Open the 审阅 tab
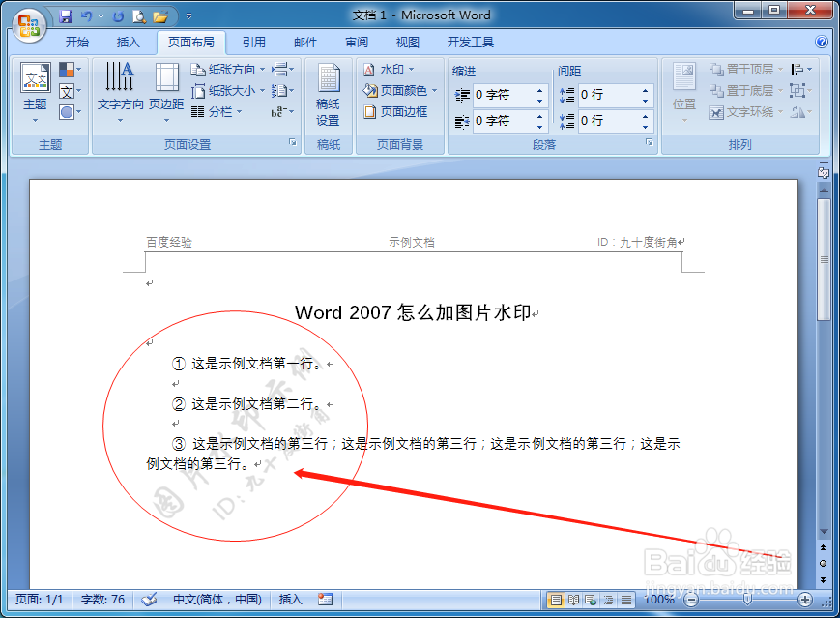The image size is (840, 618). click(357, 43)
